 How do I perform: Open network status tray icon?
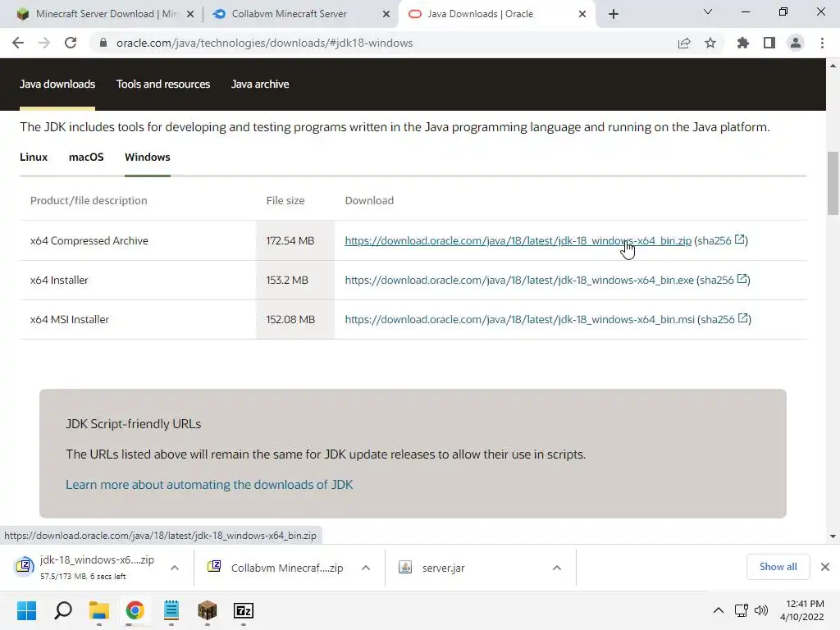(742, 610)
